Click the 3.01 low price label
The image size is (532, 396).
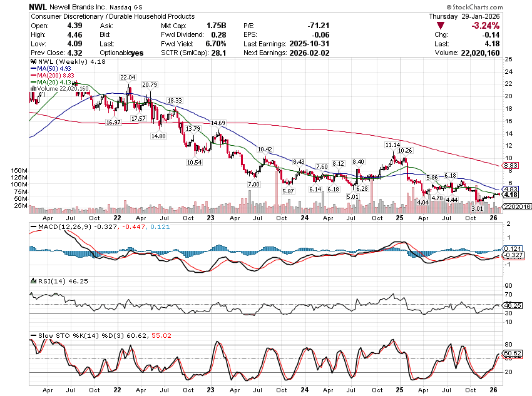[x=478, y=209]
